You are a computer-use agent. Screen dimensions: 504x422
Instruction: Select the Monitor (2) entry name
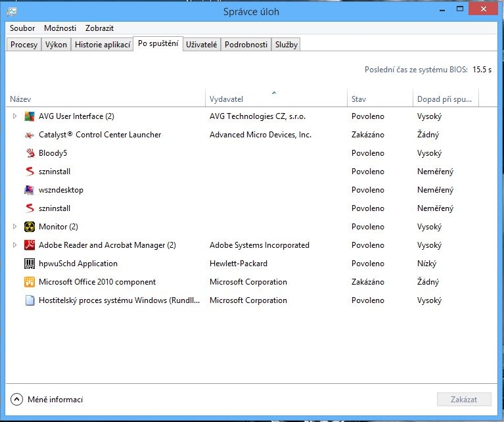pos(58,227)
